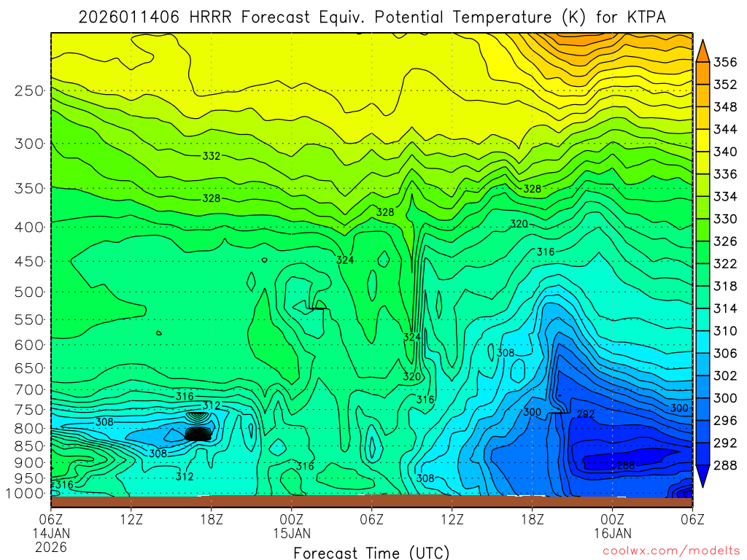The image size is (747, 560).
Task: Click the 348 value on the color legend
Action: tap(725, 107)
